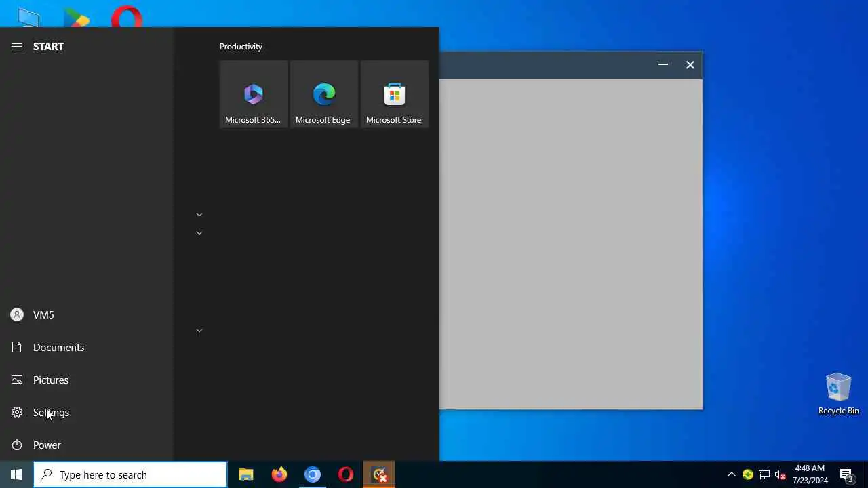This screenshot has height=488, width=868.
Task: Close the background gray window
Action: click(690, 65)
